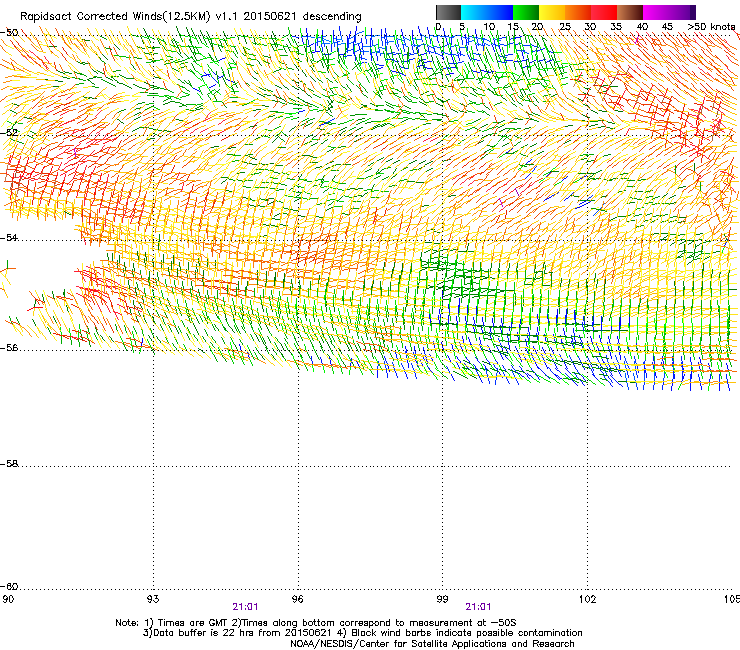Click the longitude label 99
Image resolution: width=740 pixels, height=650 pixels.
tap(442, 599)
